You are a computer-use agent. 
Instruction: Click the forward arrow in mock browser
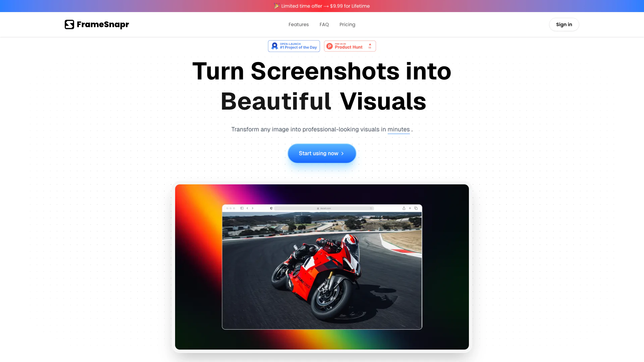coord(253,208)
